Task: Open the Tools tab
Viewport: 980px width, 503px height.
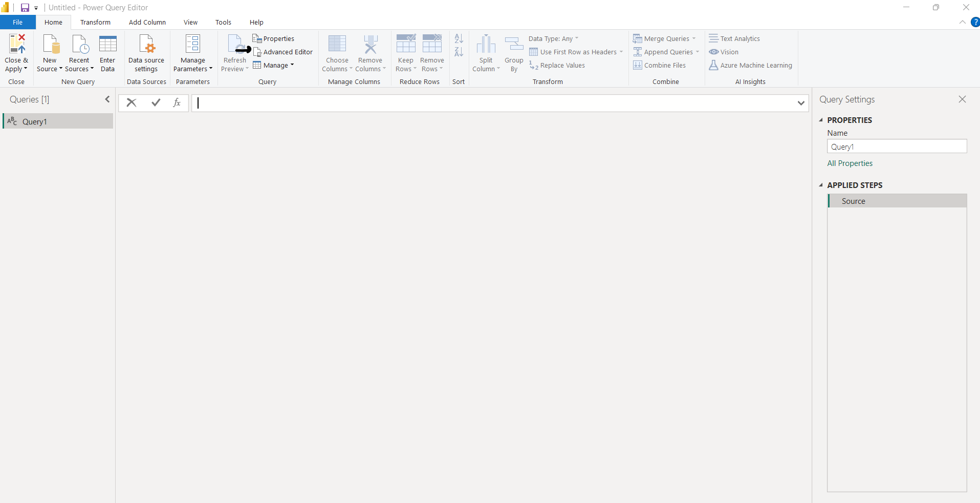Action: point(223,22)
